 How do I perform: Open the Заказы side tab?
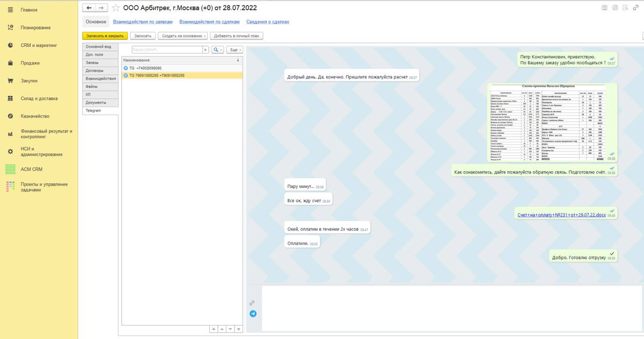(x=100, y=63)
